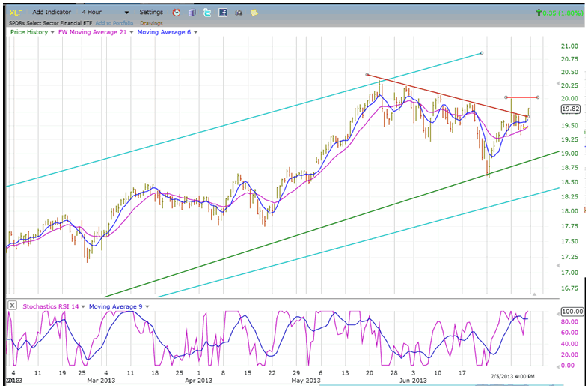Screen dimensions: 588x391
Task: Open the chart Settings menu
Action: (151, 13)
